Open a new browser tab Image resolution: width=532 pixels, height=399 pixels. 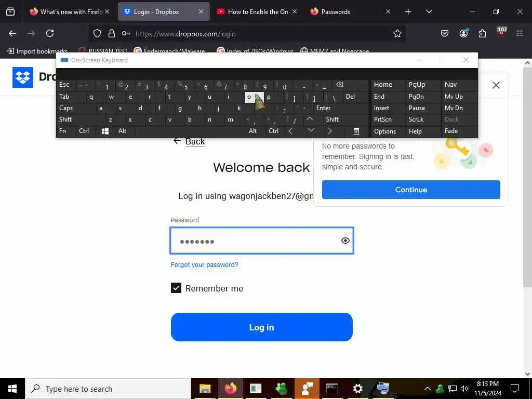tap(408, 12)
